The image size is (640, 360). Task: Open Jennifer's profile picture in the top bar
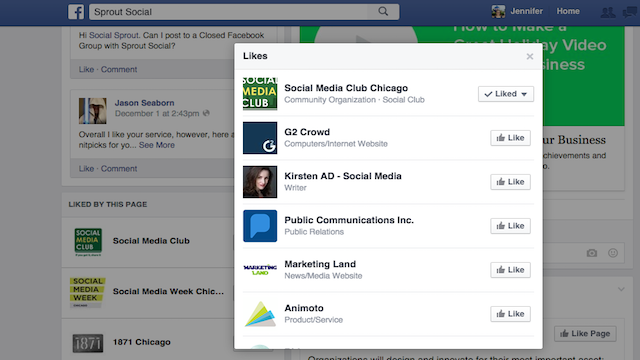(x=498, y=11)
